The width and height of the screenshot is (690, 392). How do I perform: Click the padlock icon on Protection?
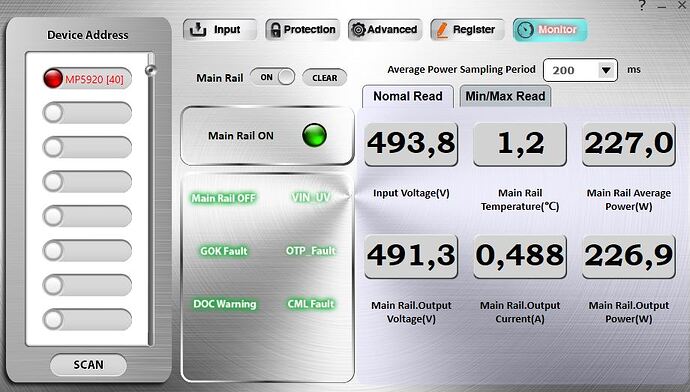point(275,29)
